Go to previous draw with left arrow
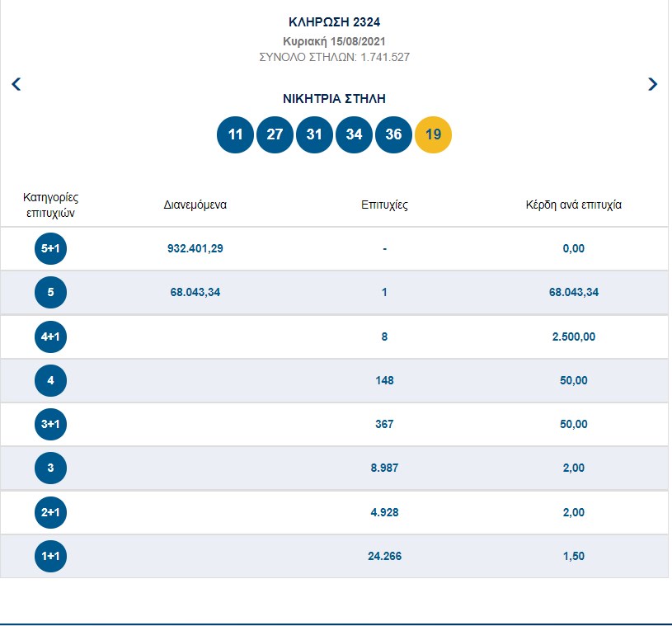The width and height of the screenshot is (672, 626). (x=16, y=84)
